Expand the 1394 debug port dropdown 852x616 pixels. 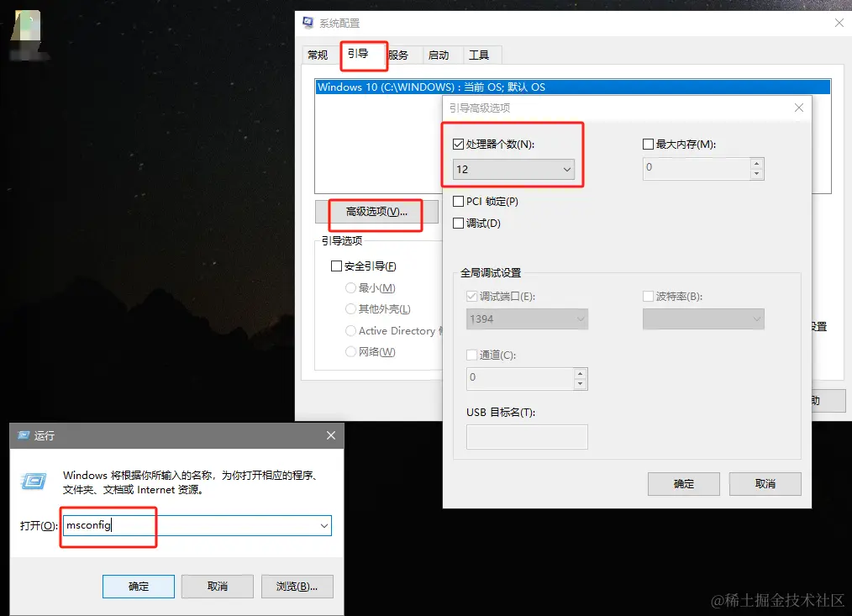coord(527,319)
